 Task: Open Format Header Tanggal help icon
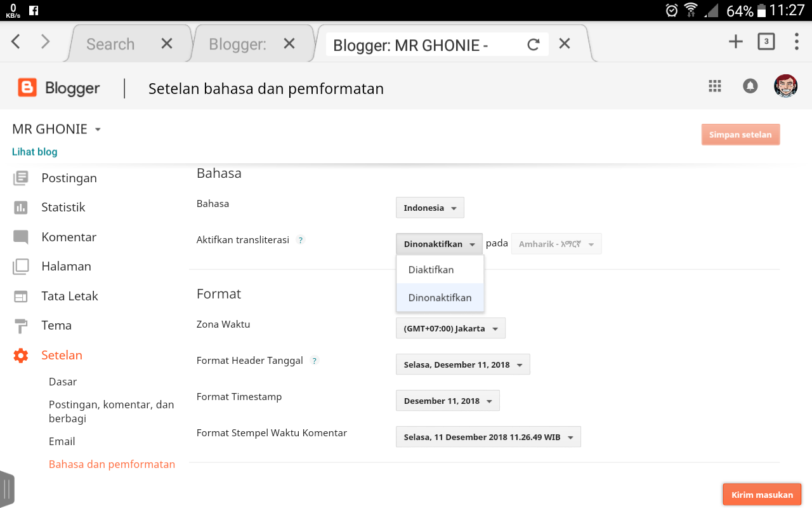[x=314, y=361]
